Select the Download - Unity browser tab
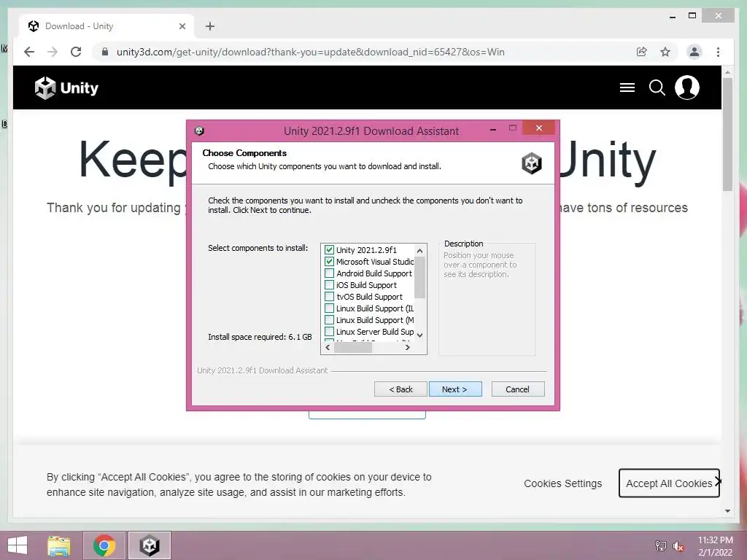747x560 pixels. (x=107, y=26)
